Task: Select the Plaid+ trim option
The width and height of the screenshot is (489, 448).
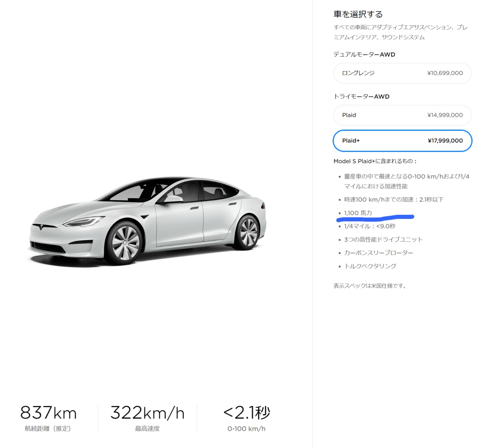Action: pyautogui.click(x=402, y=141)
